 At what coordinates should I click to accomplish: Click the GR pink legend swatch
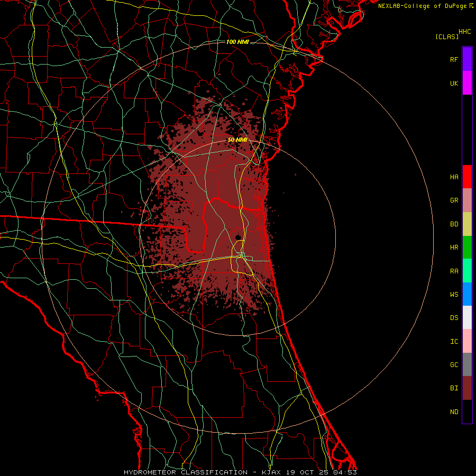click(467, 200)
